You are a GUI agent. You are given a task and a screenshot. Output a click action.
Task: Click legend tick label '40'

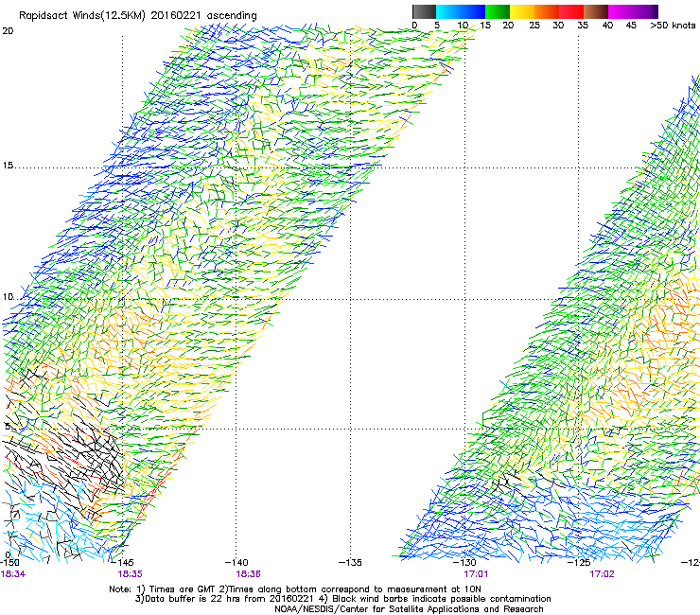coord(607,26)
